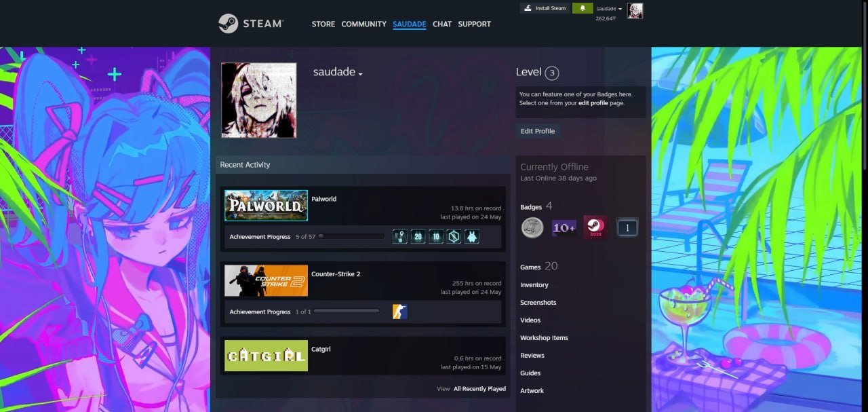Open the badge showing number 1
This screenshot has width=868, height=412.
click(627, 227)
